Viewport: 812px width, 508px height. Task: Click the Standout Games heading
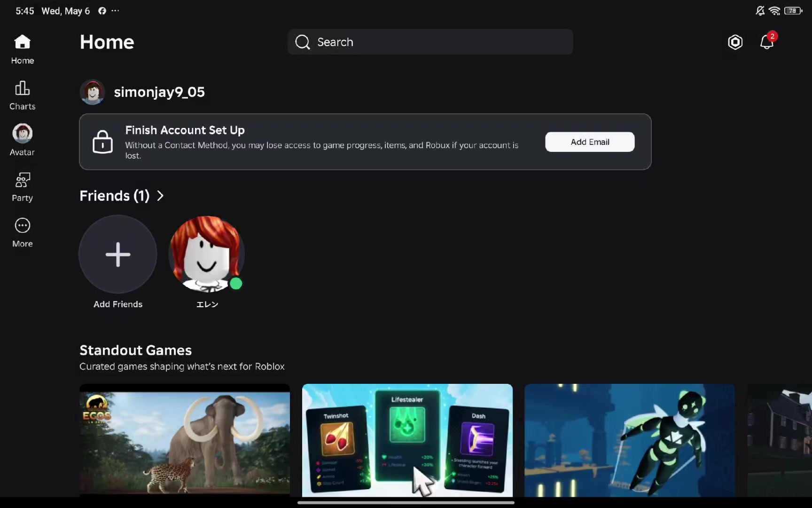point(136,350)
